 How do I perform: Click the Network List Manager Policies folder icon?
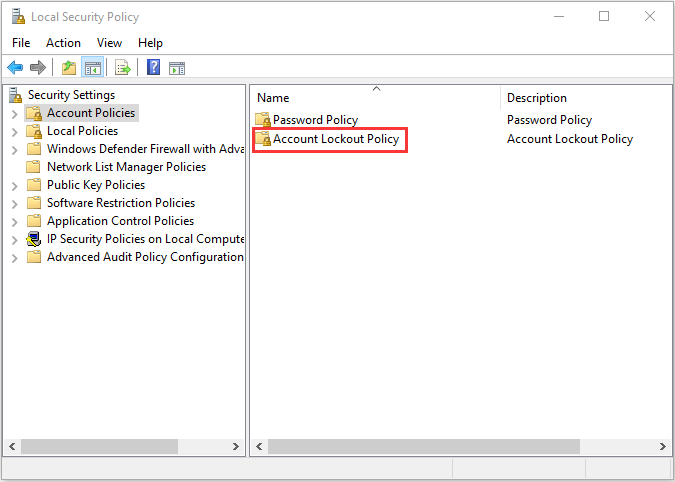pos(34,167)
